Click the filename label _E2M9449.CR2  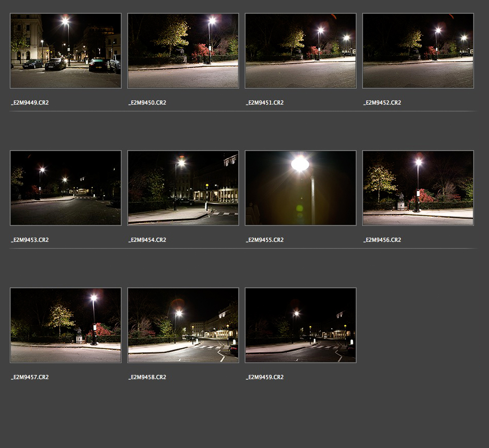tap(30, 103)
